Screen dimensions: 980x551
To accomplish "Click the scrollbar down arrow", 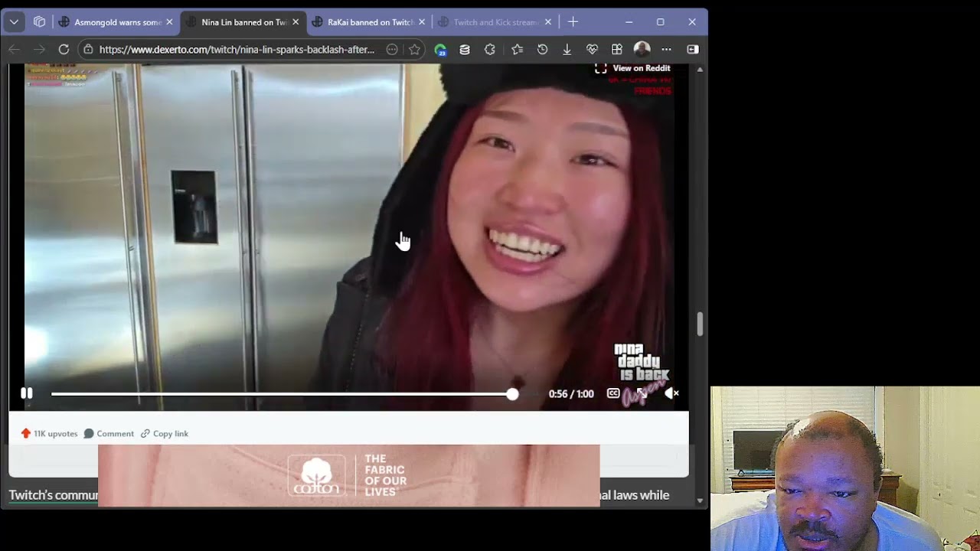I will tap(700, 500).
